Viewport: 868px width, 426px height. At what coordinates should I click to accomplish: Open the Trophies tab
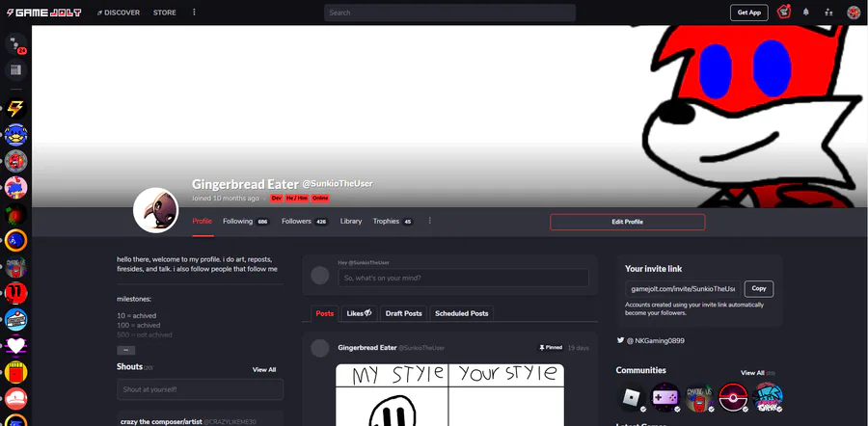[x=393, y=222]
